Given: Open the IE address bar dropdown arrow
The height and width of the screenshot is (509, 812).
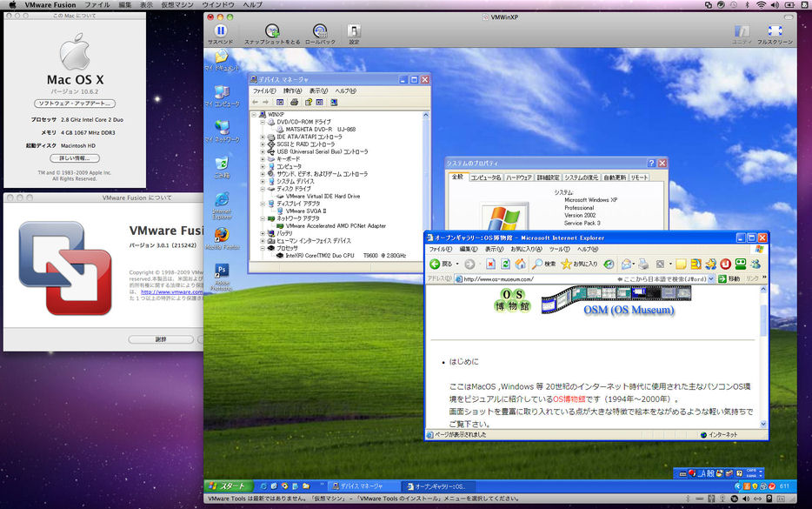Looking at the screenshot, I should [711, 278].
